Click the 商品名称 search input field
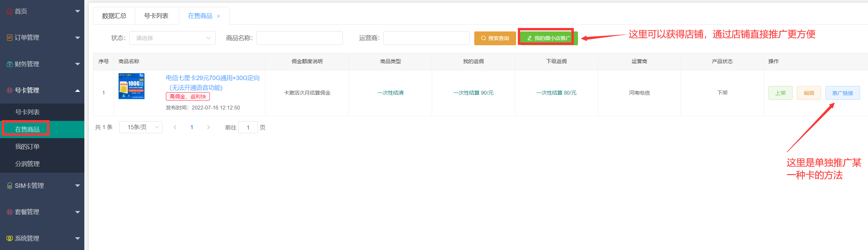 pyautogui.click(x=299, y=38)
